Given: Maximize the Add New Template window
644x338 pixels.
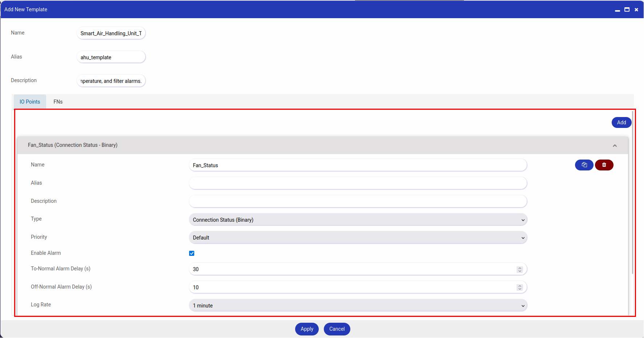Looking at the screenshot, I should 627,10.
